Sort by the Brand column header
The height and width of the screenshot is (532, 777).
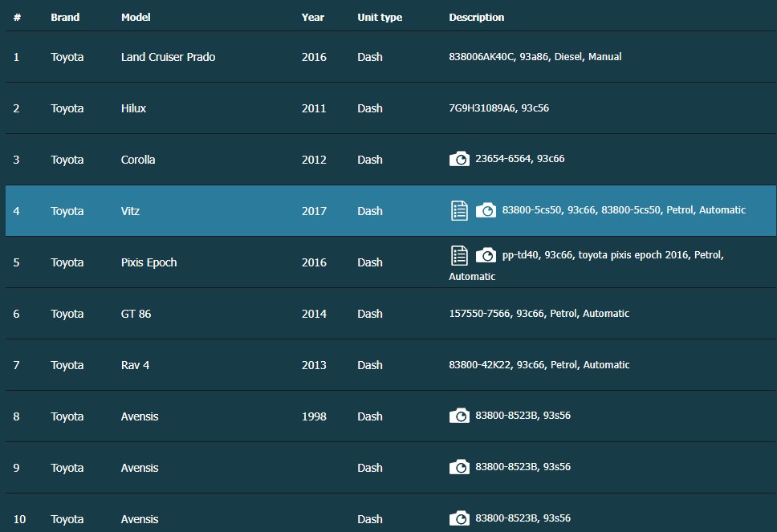[x=65, y=18]
